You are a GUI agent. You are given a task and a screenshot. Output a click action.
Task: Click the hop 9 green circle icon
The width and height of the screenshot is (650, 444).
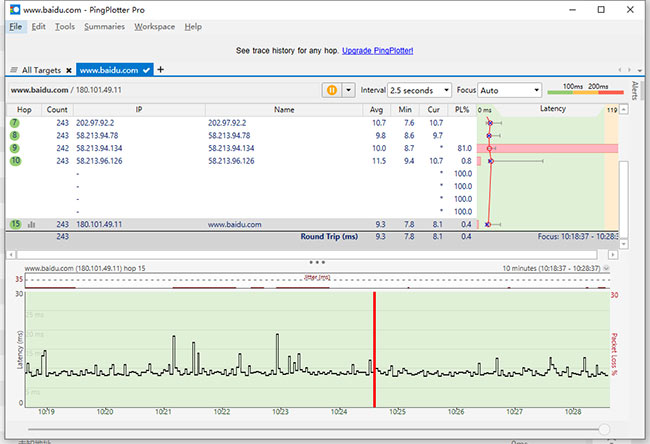click(x=15, y=148)
